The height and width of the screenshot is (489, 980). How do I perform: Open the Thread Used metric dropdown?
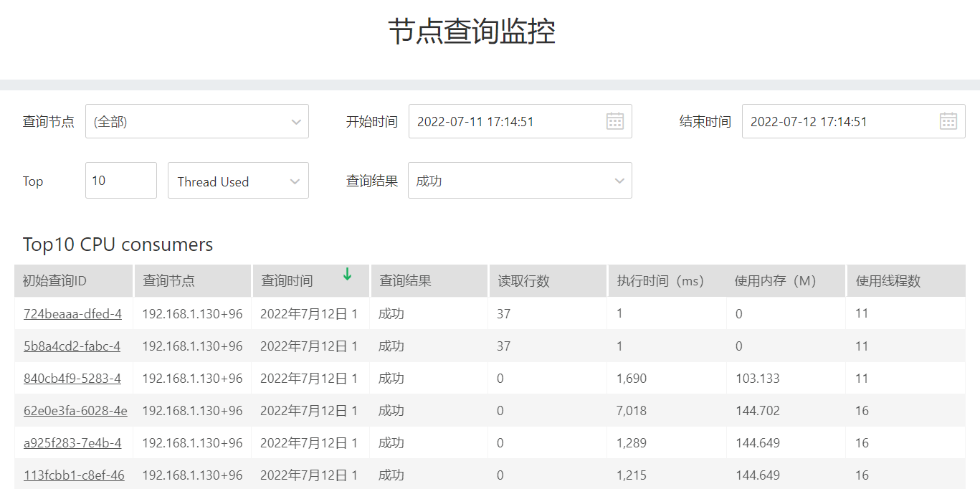point(237,181)
